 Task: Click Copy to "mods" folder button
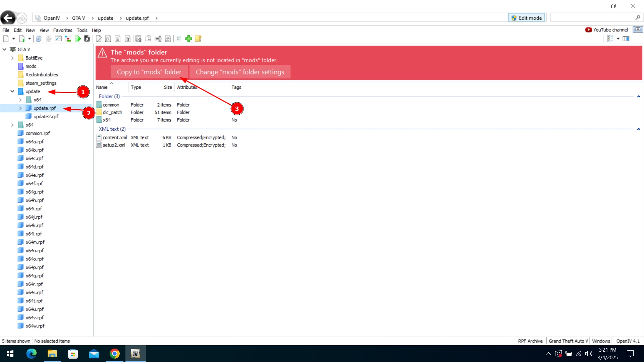(149, 72)
